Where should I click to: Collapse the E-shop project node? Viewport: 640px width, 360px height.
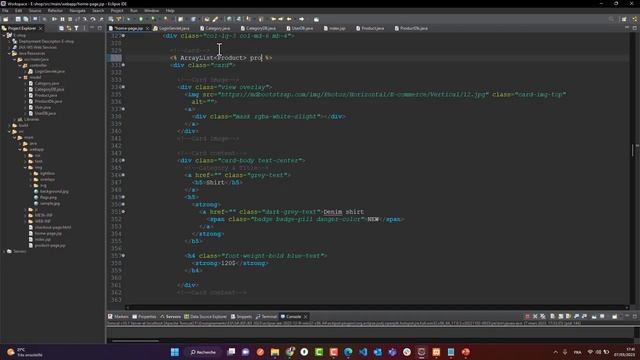point(4,36)
